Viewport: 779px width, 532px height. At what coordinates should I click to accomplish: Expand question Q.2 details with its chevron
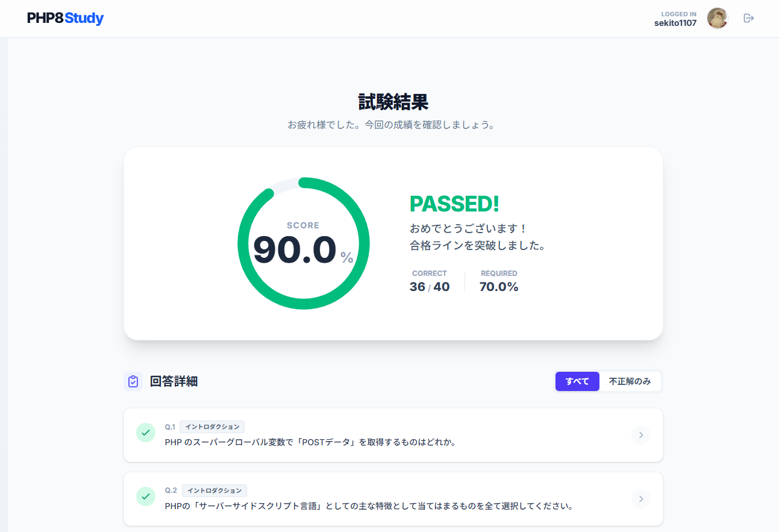640,499
